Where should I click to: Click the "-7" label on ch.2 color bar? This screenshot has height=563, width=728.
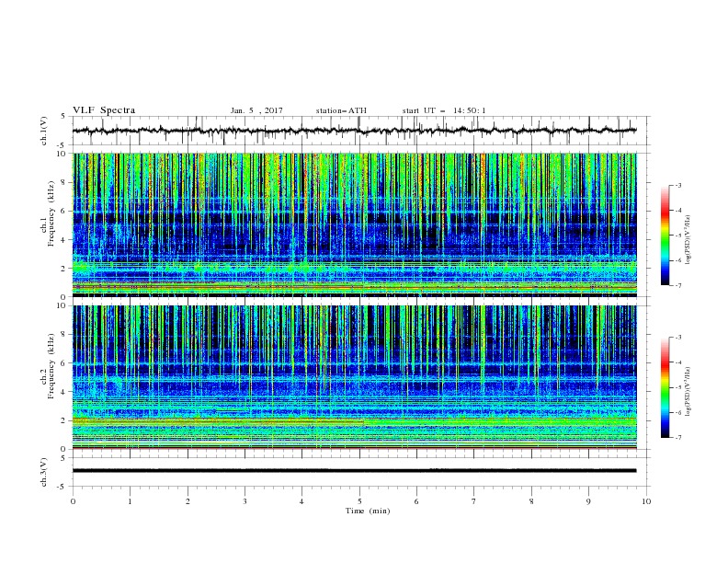pyautogui.click(x=678, y=438)
